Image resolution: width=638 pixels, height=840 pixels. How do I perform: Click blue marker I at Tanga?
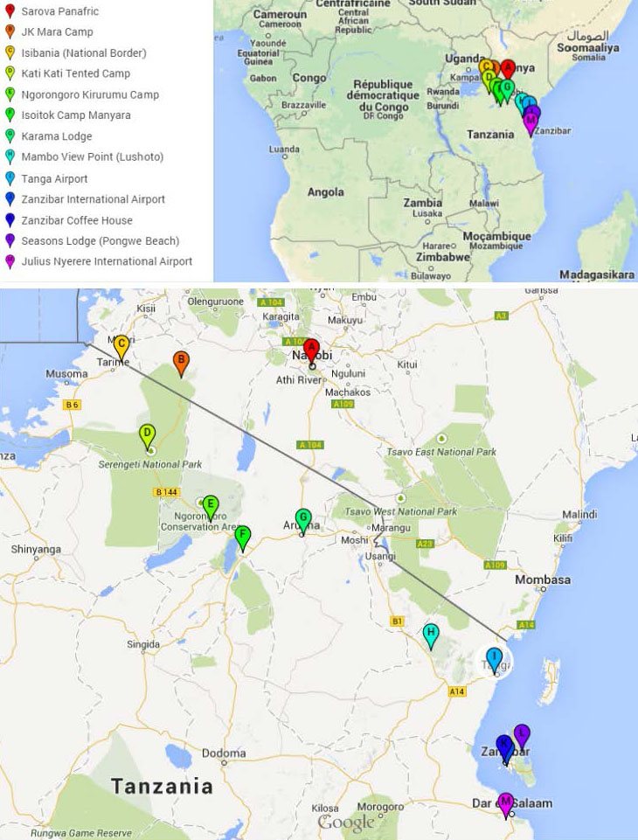(495, 658)
